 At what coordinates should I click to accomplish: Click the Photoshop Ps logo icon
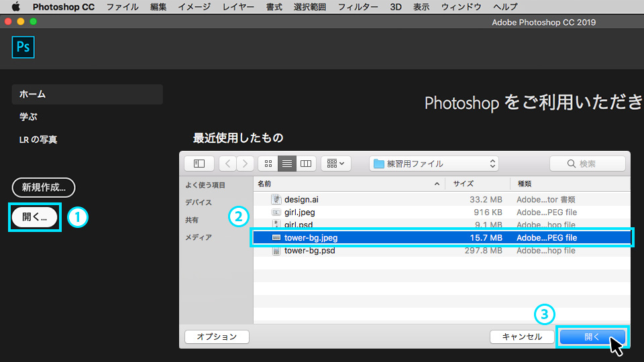tap(23, 47)
